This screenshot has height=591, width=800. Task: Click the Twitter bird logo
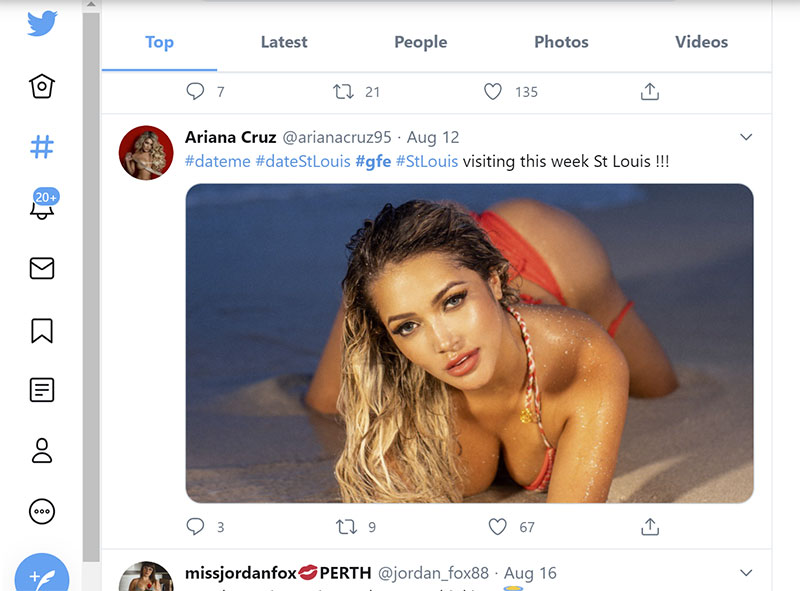point(42,22)
